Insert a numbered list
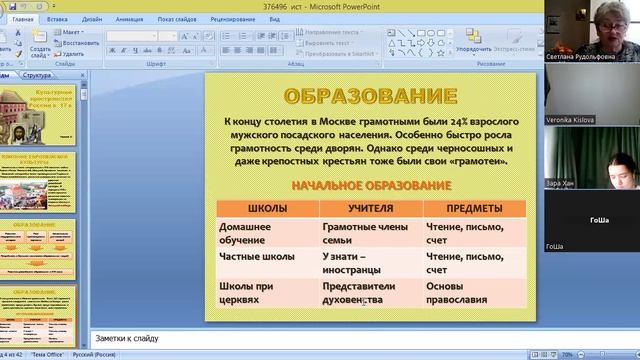 tap(243, 37)
